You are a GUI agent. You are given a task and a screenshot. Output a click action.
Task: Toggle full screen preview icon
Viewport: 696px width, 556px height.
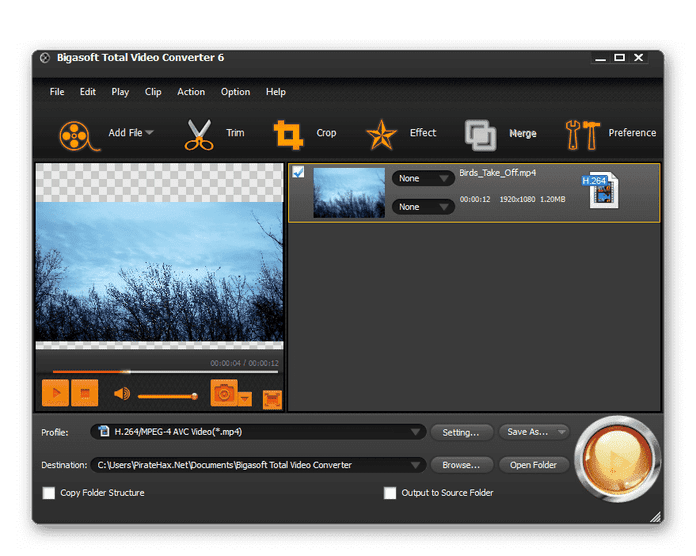pyautogui.click(x=272, y=400)
